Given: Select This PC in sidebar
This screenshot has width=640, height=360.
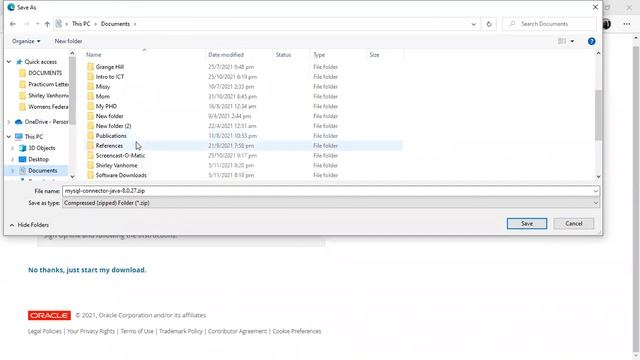Looking at the screenshot, I should 33,137.
